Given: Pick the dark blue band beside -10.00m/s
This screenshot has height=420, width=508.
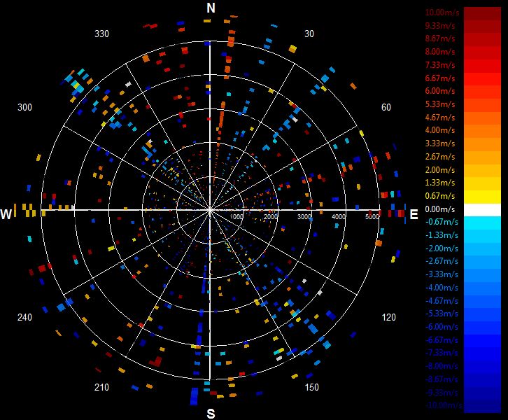Looking at the screenshot, I should 482,407.
